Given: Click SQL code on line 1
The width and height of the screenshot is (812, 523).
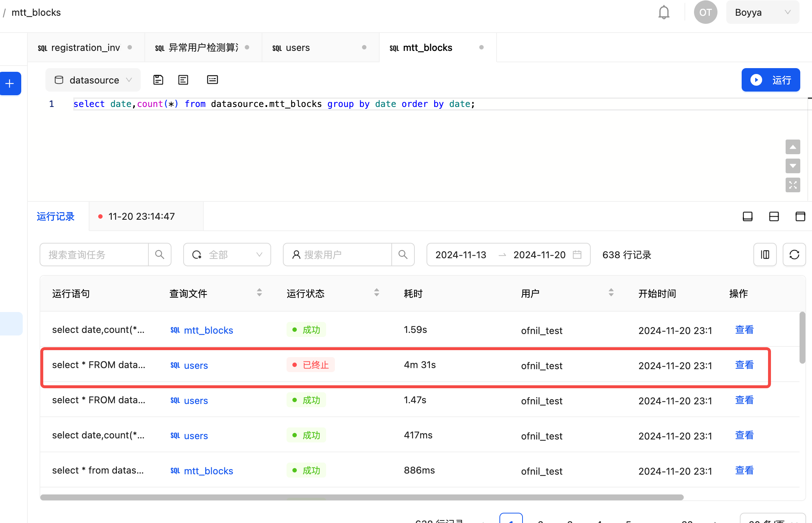Looking at the screenshot, I should 274,104.
